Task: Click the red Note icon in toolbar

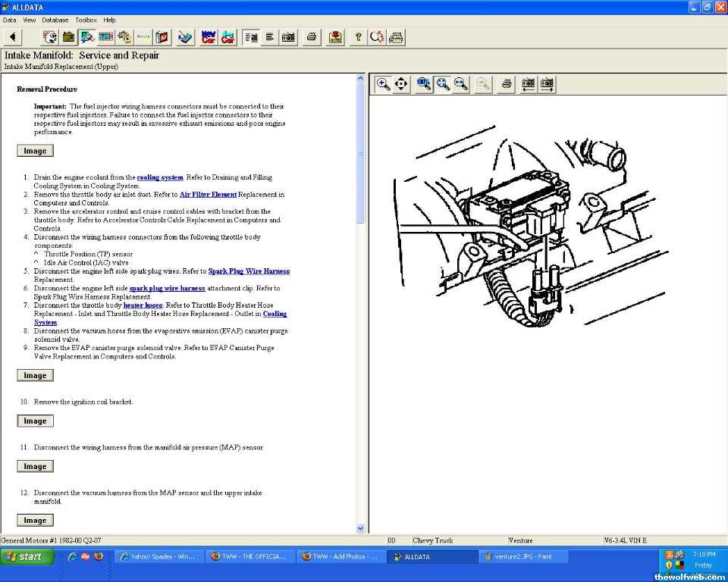Action: pyautogui.click(x=335, y=37)
